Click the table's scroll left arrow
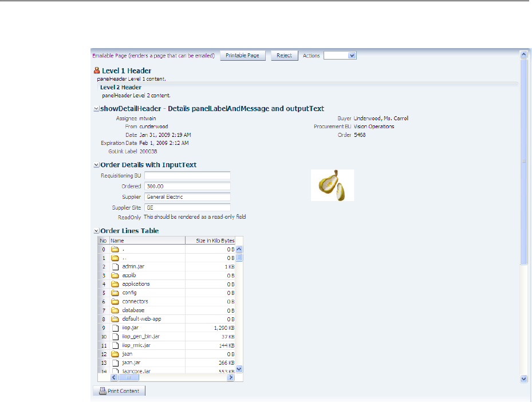Image resolution: width=532 pixels, height=402 pixels. (x=114, y=377)
